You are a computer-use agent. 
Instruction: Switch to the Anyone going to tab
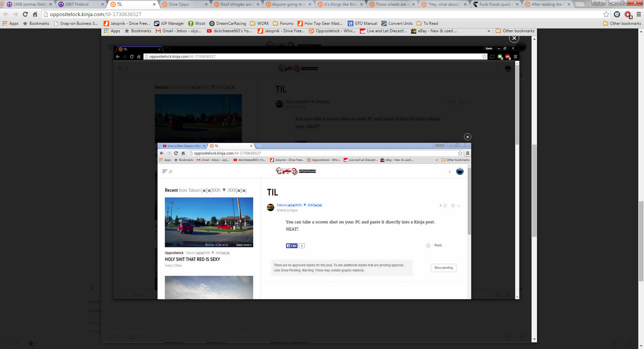(287, 4)
